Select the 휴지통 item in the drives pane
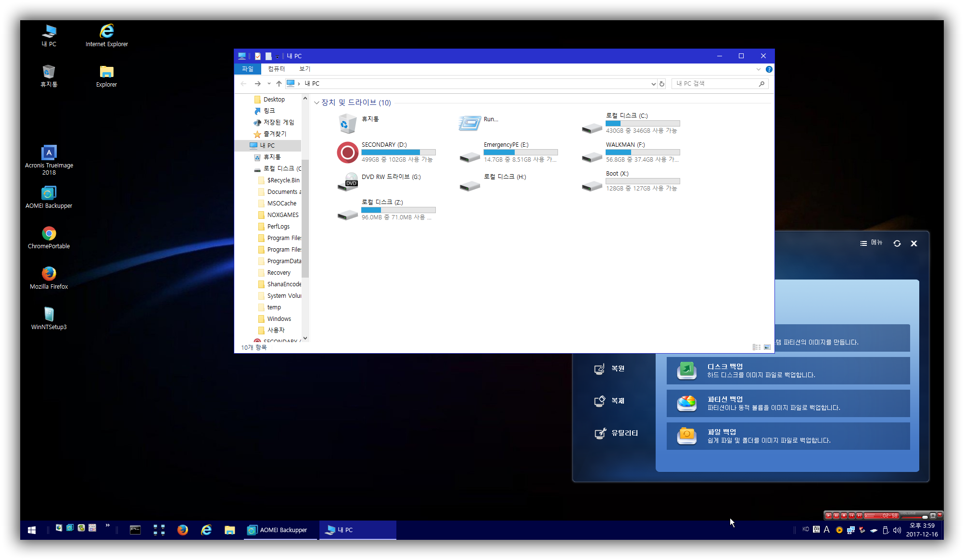Image resolution: width=964 pixels, height=560 pixels. [358, 123]
